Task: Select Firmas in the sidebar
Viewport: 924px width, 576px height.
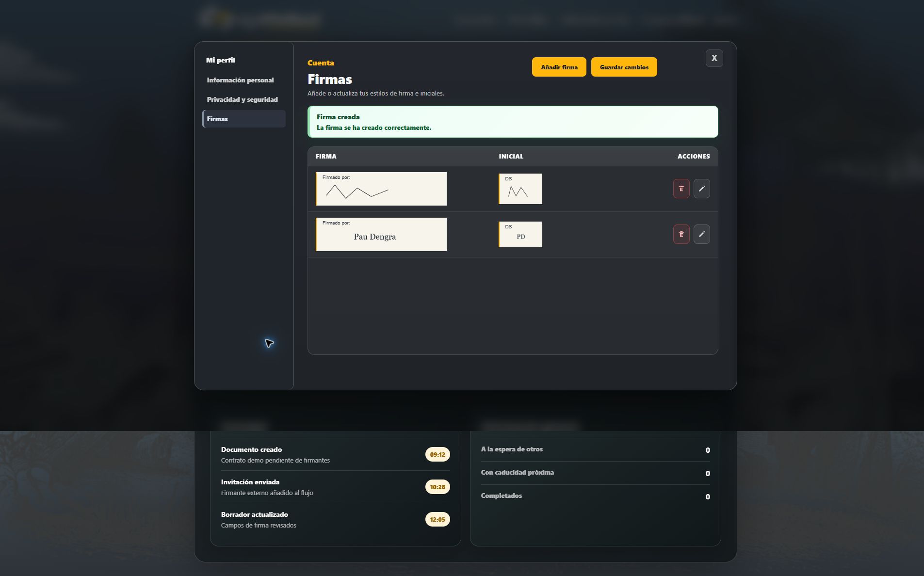Action: (243, 119)
